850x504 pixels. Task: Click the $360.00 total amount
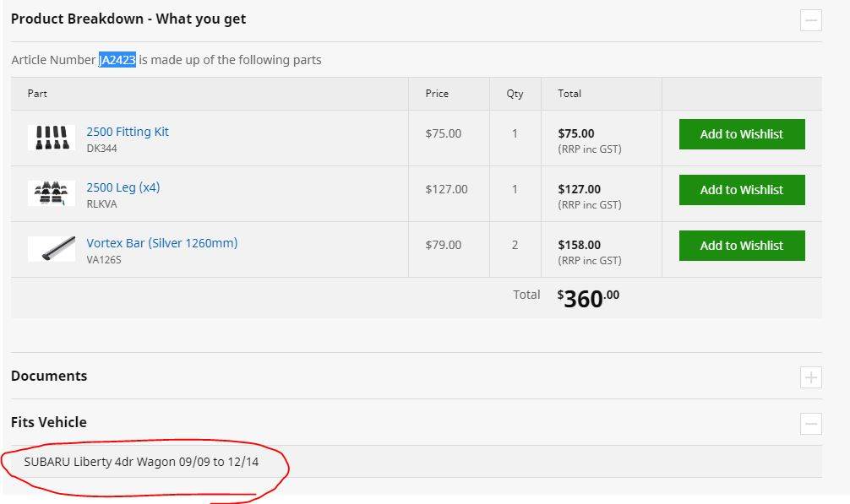coord(588,296)
